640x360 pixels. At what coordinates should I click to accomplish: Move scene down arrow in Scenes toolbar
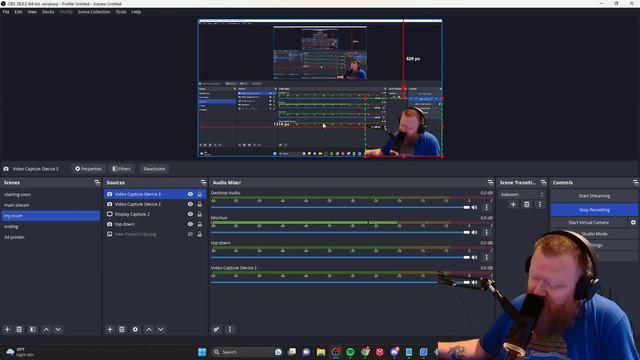(58, 329)
